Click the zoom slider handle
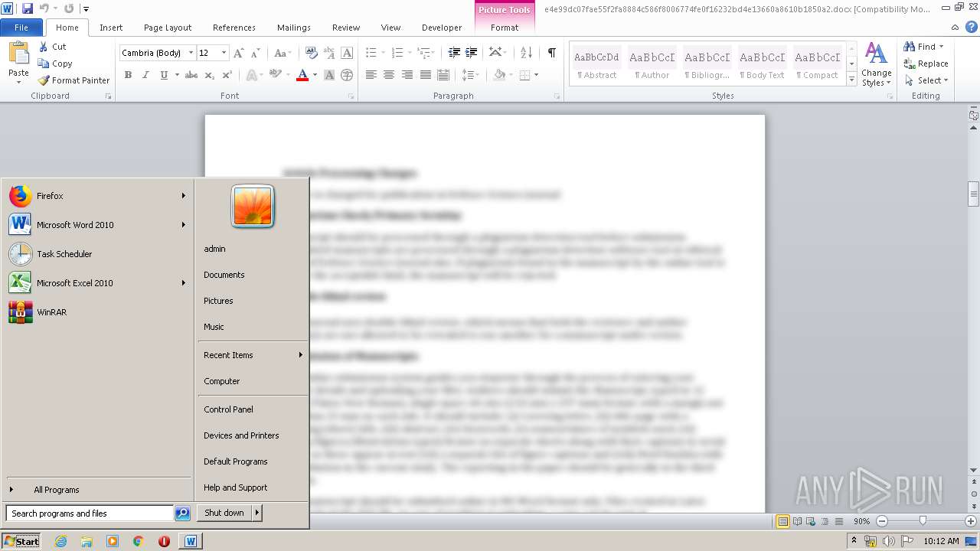The image size is (980, 551). (923, 521)
